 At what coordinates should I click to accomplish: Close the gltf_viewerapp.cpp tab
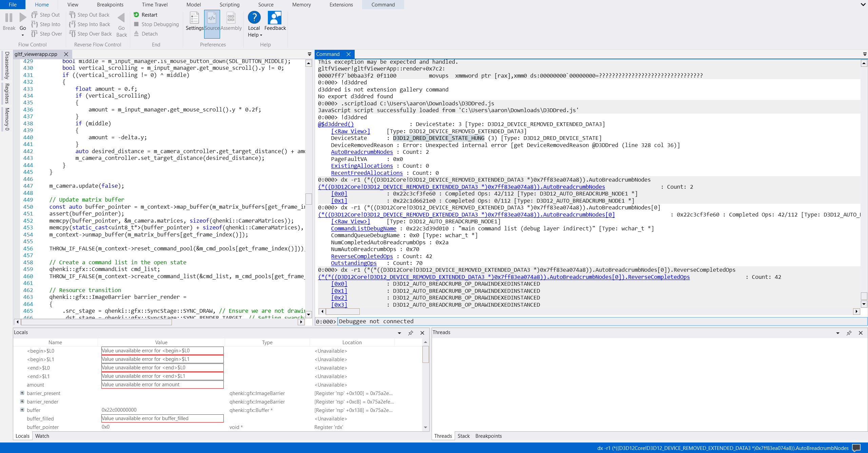tap(66, 54)
